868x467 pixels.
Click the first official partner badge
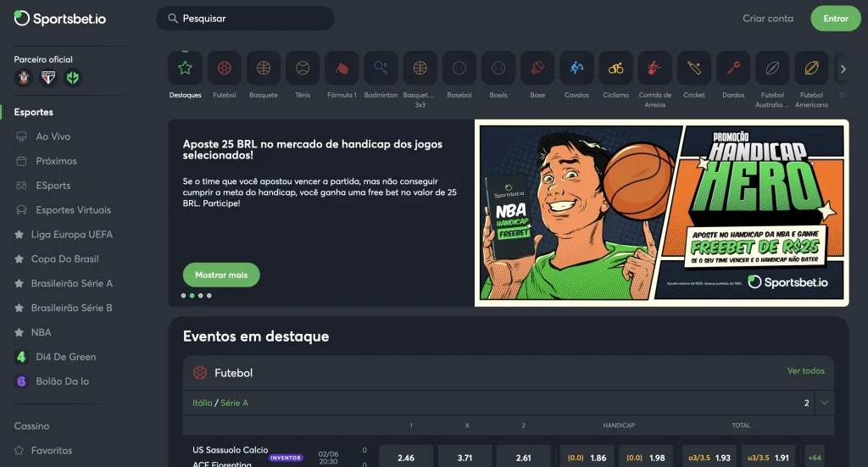pos(24,78)
